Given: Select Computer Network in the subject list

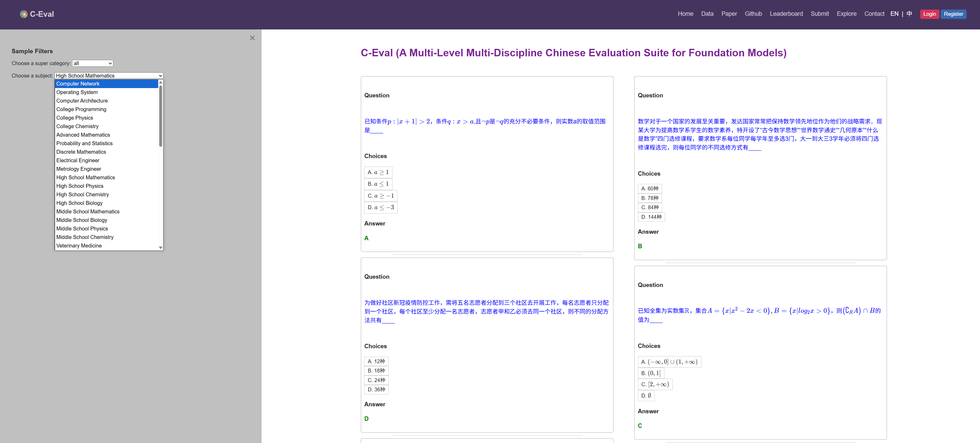Looking at the screenshot, I should click(78, 84).
